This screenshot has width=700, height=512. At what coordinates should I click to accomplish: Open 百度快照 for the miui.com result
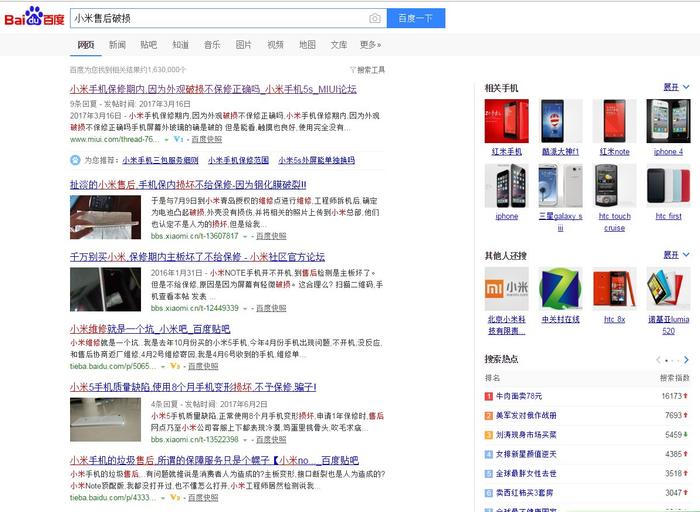tap(207, 139)
